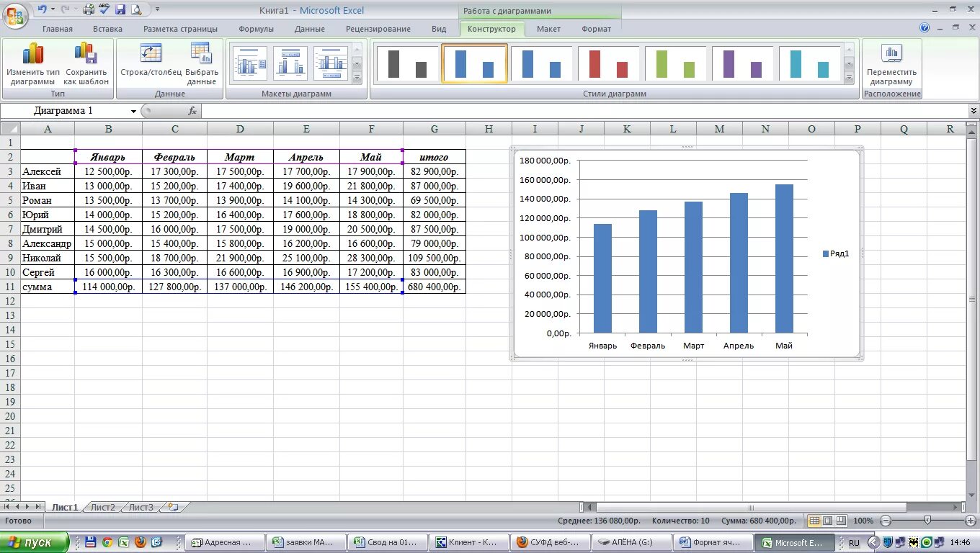Switch to Page Break Preview in status bar
Screen dimensions: 980x553
(x=841, y=521)
